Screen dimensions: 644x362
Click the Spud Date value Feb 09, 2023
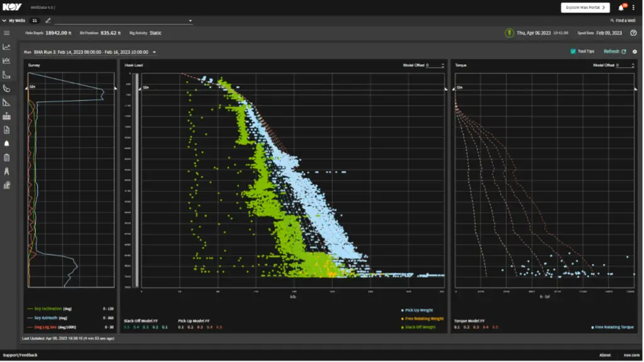[609, 33]
